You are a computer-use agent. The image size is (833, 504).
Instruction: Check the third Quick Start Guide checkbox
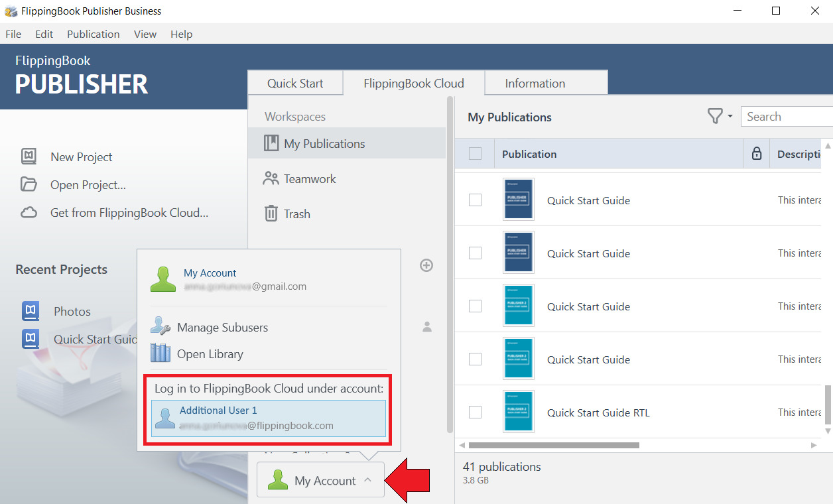pos(475,306)
